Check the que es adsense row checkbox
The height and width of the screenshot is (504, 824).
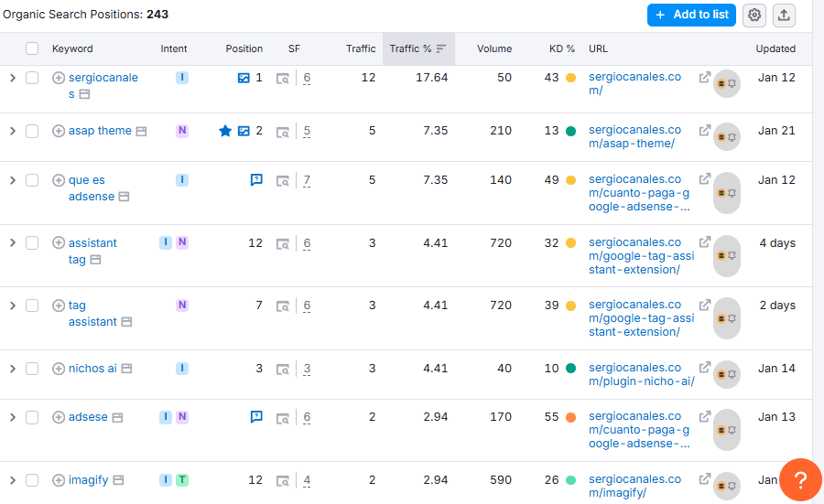pyautogui.click(x=32, y=180)
